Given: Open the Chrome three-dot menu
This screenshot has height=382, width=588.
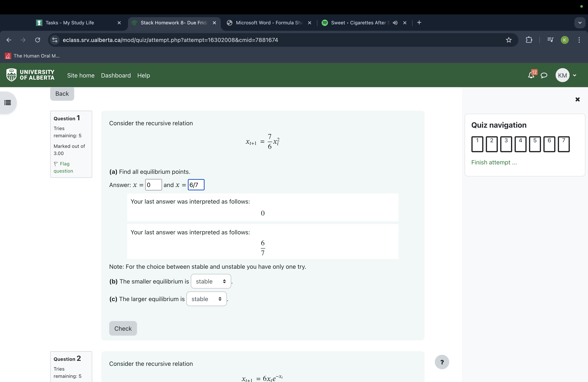Looking at the screenshot, I should click(579, 40).
